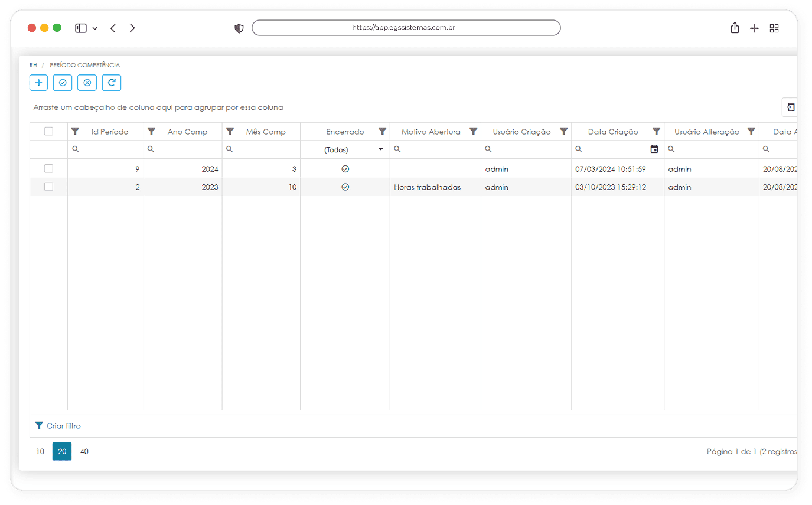Click the Criar filtro link
812x505 pixels.
tap(64, 426)
